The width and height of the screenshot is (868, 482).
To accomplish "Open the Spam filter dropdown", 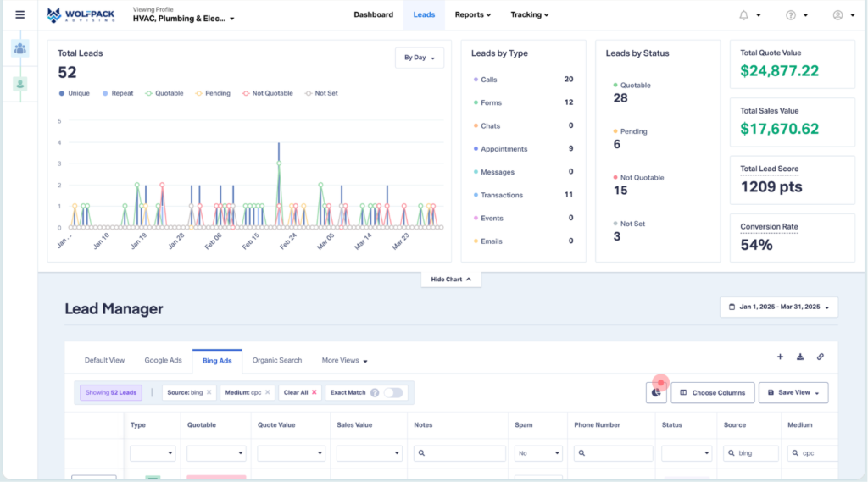I will click(x=538, y=452).
